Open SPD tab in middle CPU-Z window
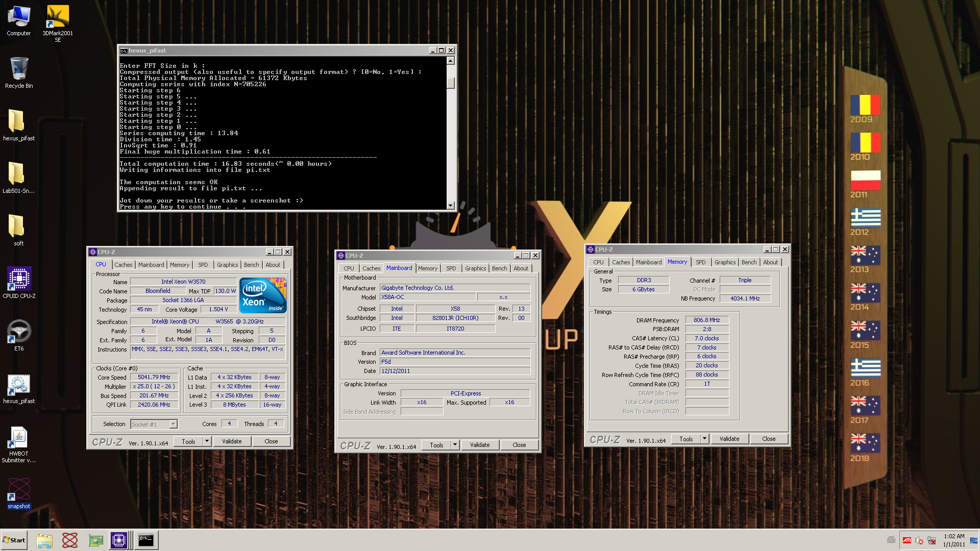The image size is (980, 551). [x=451, y=268]
